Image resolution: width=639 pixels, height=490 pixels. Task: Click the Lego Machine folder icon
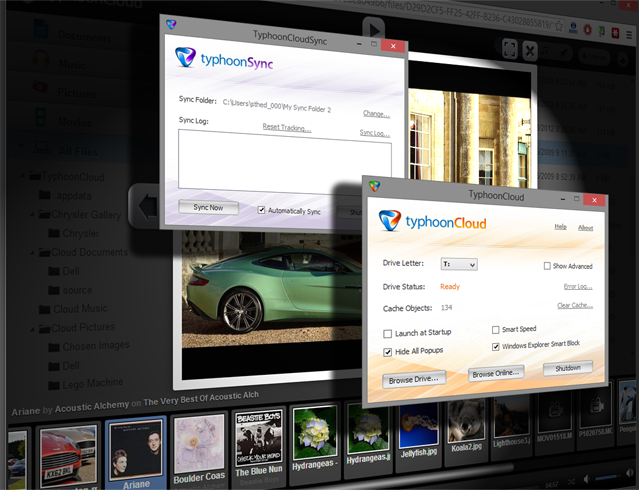click(54, 385)
